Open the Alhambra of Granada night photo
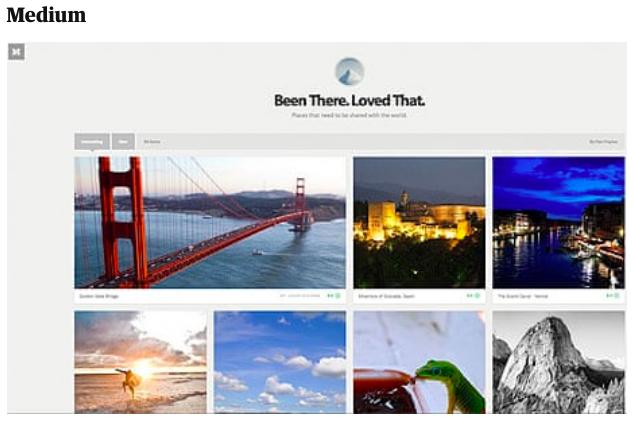The height and width of the screenshot is (423, 634). point(419,222)
